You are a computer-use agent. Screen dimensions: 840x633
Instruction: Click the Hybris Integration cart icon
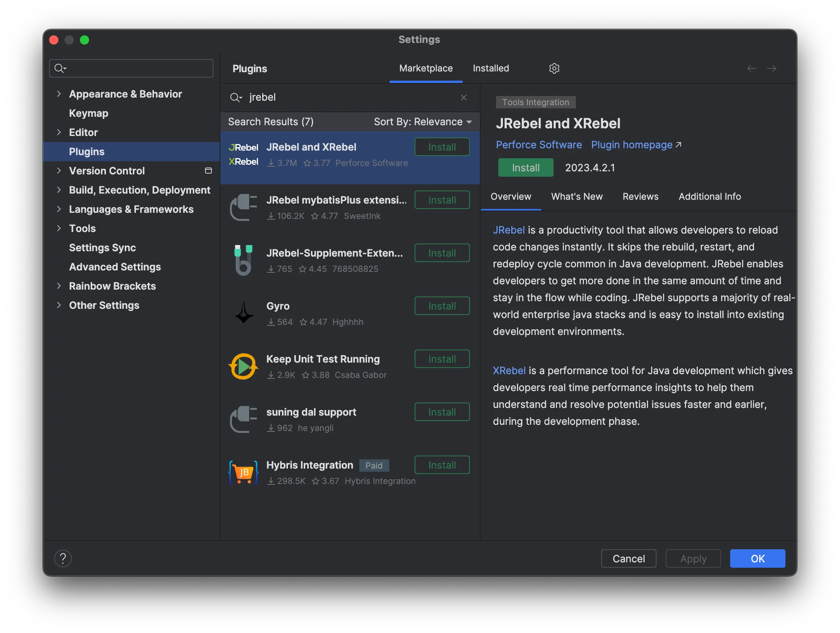243,472
